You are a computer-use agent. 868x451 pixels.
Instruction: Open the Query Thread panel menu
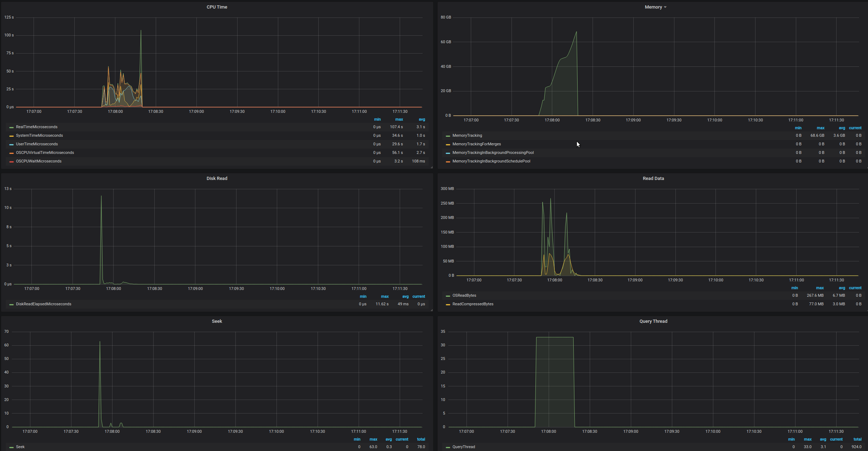click(653, 321)
